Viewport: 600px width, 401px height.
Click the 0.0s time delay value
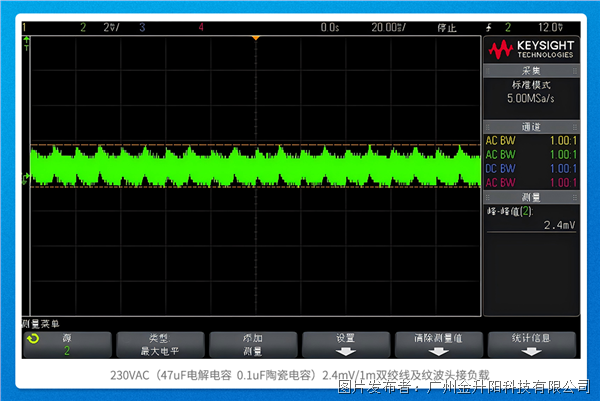[x=329, y=27]
